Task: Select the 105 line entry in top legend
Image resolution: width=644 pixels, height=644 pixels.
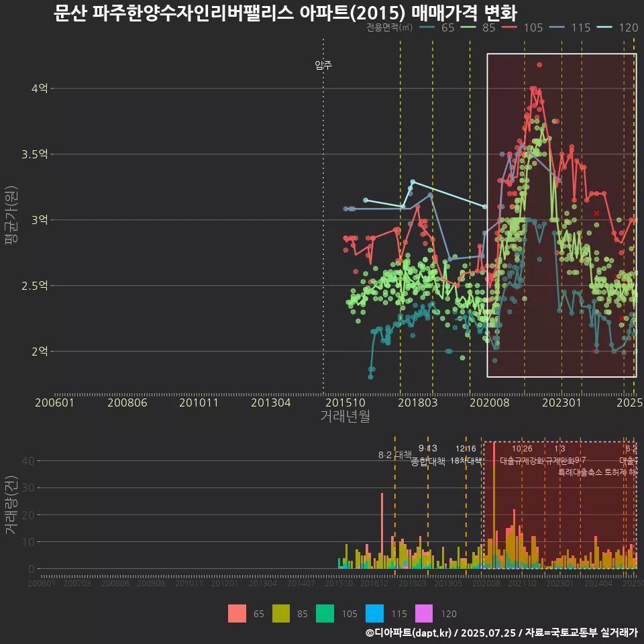Action: pyautogui.click(x=523, y=28)
